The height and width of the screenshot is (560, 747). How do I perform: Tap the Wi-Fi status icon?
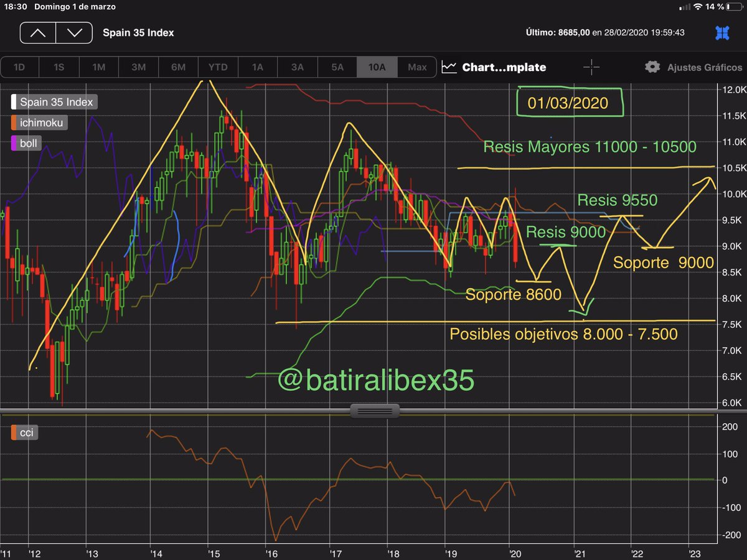click(x=699, y=7)
